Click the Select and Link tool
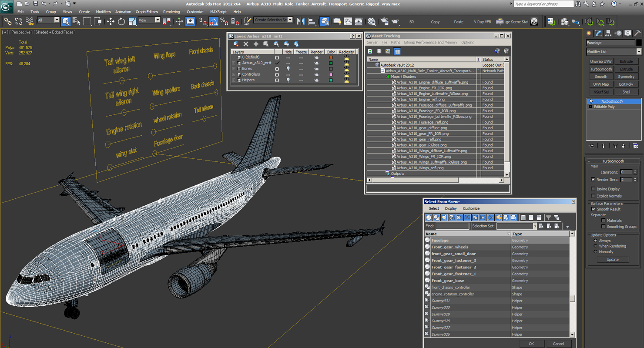The image size is (644, 348). tap(8, 21)
